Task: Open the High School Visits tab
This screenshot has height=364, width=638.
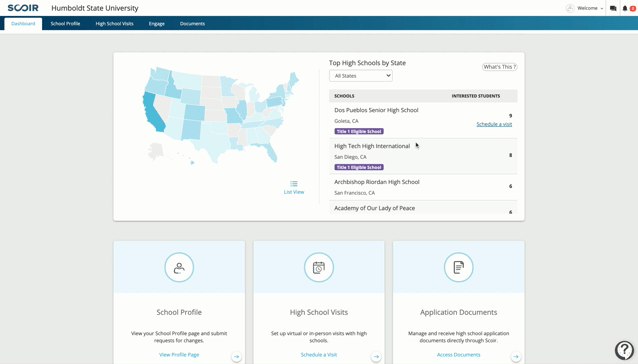Action: coord(114,24)
